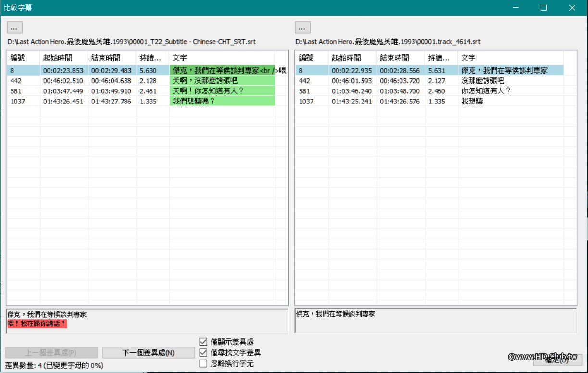Screen dimensions: 588x373
Task: Close the 比較字幕 window
Action: (x=572, y=8)
